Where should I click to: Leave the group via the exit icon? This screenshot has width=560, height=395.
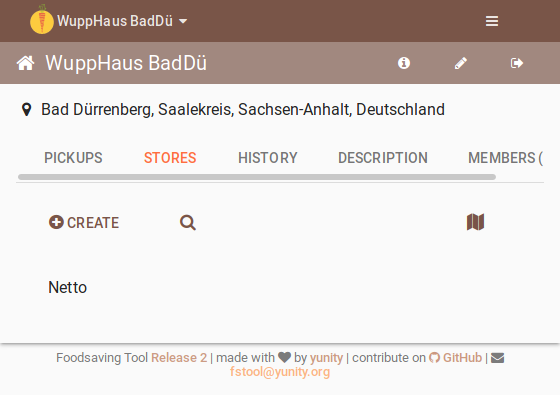click(517, 63)
